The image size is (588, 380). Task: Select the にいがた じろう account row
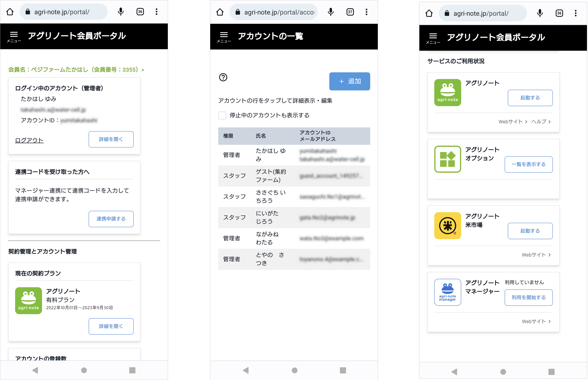tap(294, 217)
